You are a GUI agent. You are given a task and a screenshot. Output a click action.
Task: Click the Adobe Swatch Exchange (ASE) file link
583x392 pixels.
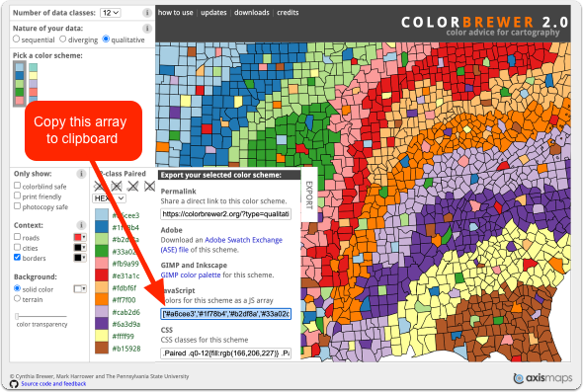coord(221,245)
